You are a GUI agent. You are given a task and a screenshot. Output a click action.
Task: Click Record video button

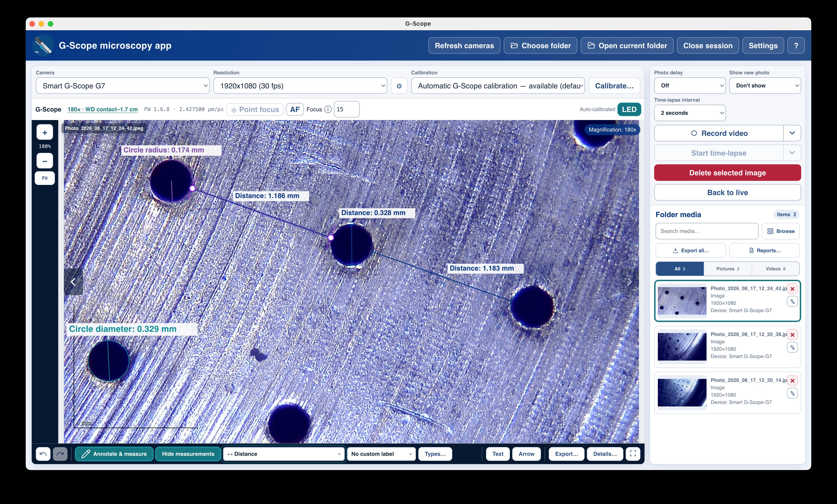tap(719, 133)
